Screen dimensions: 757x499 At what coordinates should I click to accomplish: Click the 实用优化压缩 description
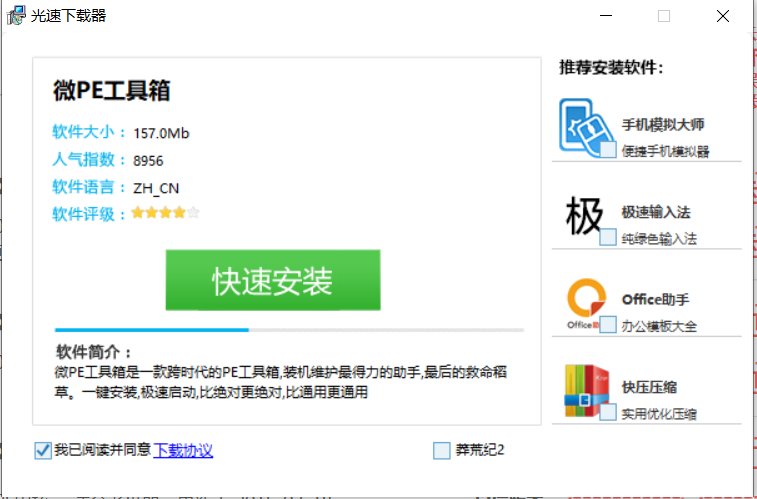click(659, 414)
